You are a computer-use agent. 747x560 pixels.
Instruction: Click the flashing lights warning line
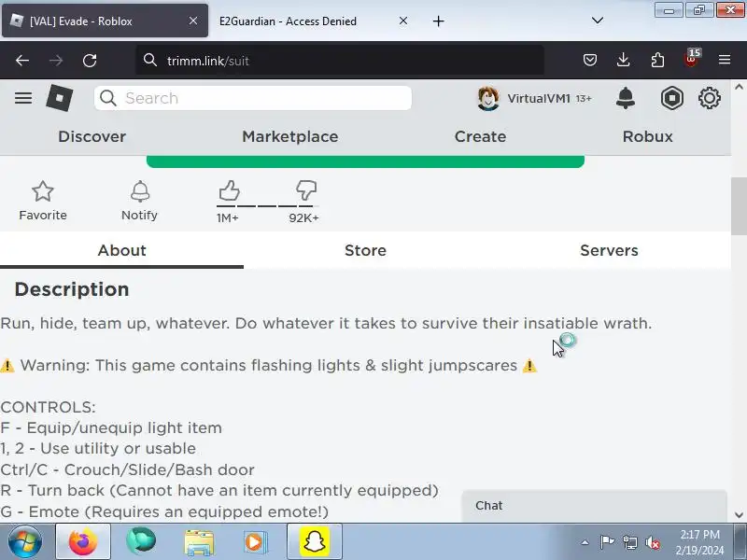pyautogui.click(x=269, y=366)
